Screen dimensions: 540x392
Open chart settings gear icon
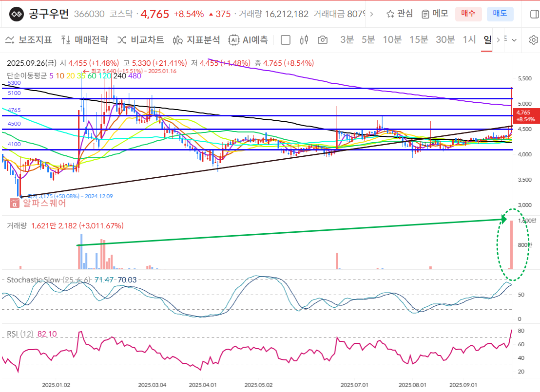(534, 40)
